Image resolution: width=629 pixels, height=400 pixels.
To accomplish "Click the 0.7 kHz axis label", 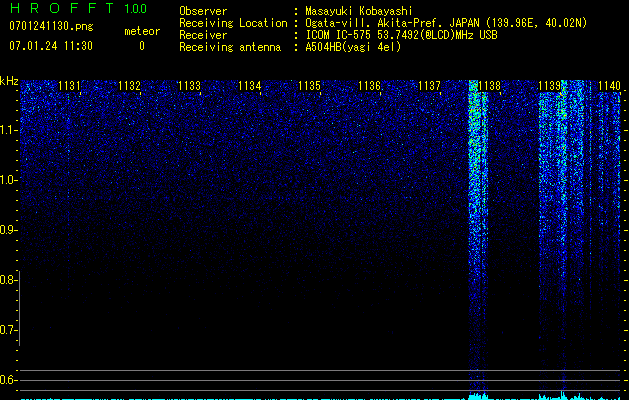I will [x=7, y=330].
